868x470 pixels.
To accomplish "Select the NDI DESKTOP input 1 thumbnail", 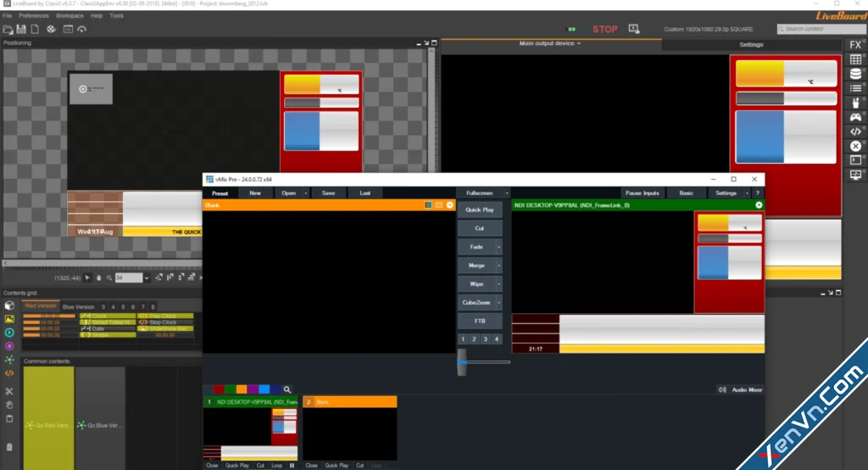I will [250, 434].
